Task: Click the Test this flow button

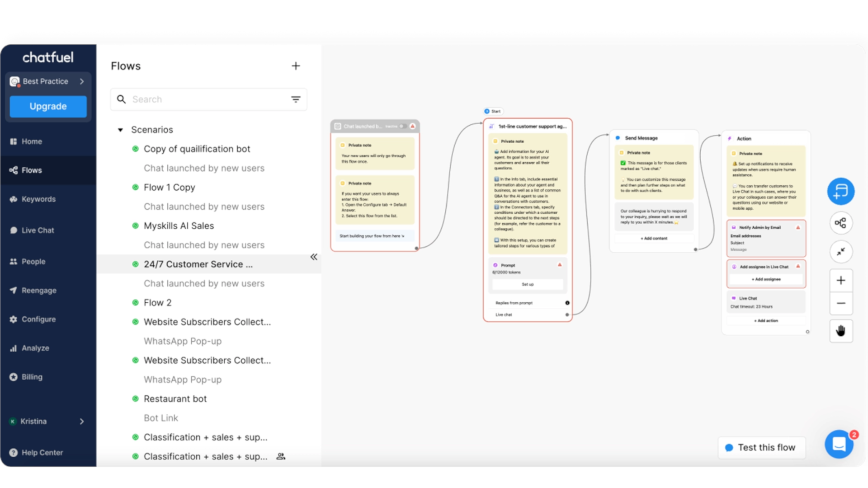Action: 761,447
